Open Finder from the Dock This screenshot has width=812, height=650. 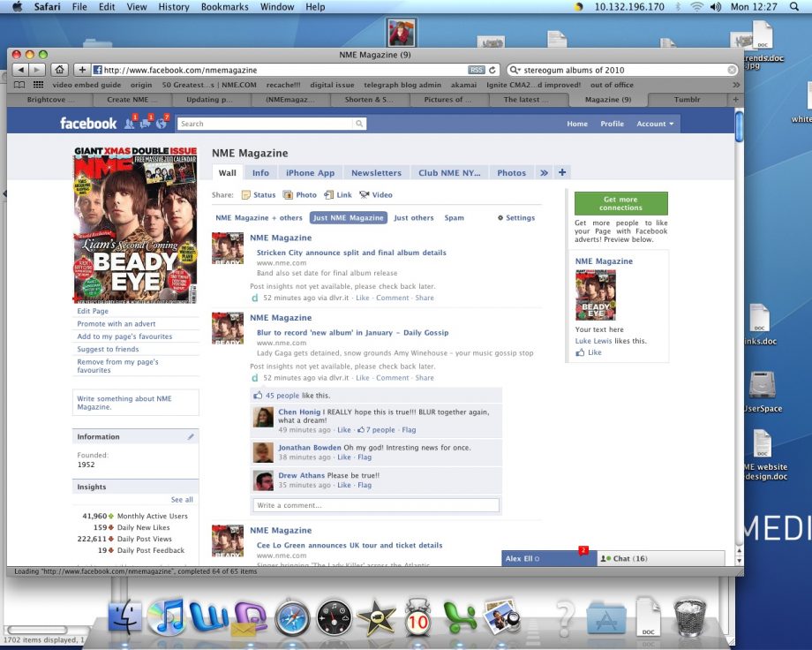click(x=124, y=617)
